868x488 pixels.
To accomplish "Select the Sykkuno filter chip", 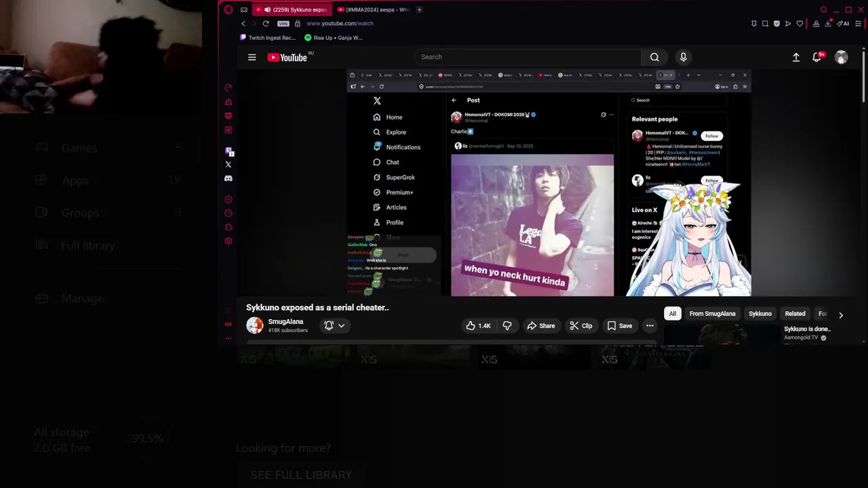I will coord(759,314).
